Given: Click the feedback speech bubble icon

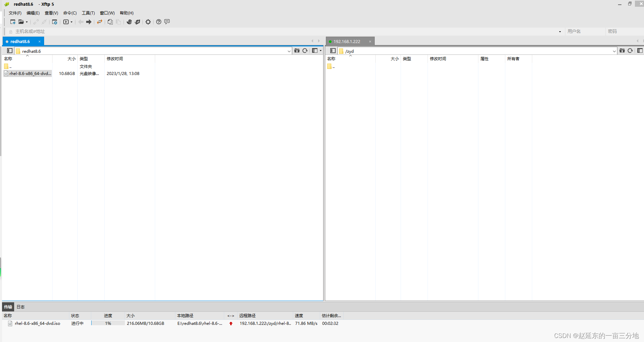Looking at the screenshot, I should pos(167,22).
